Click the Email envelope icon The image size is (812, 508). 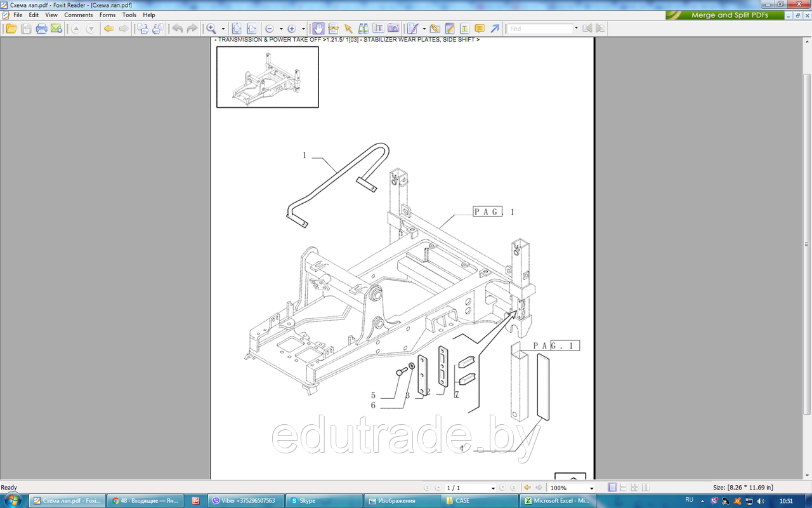tap(56, 29)
